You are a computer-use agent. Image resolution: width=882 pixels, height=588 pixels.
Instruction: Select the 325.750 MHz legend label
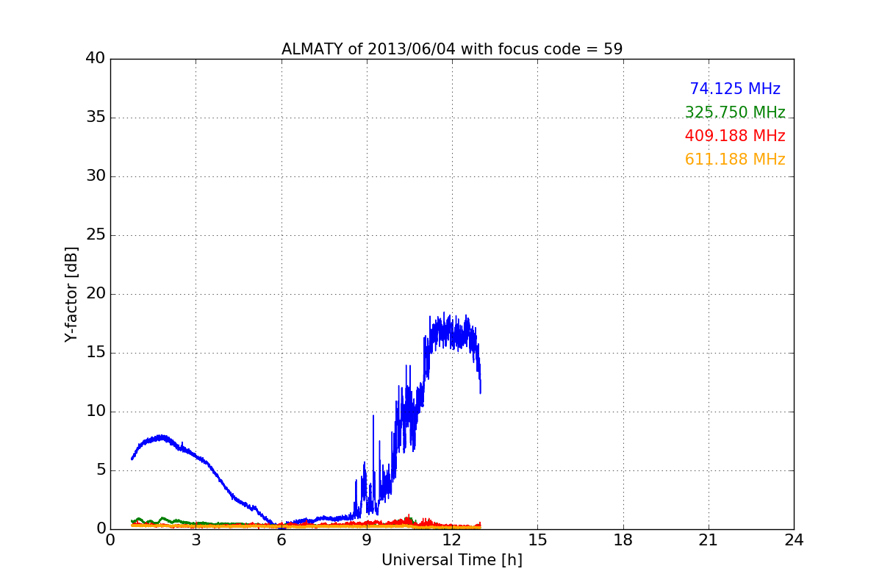pyautogui.click(x=735, y=112)
